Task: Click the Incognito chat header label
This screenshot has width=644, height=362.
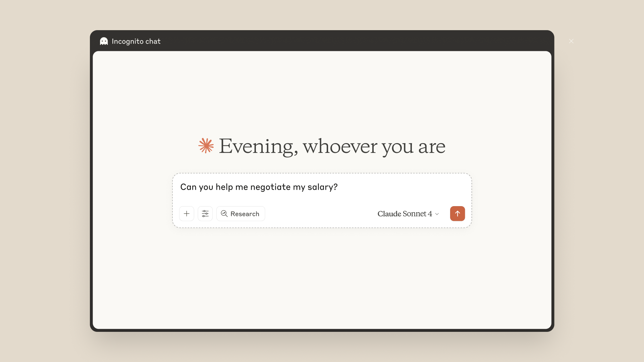Action: (136, 41)
